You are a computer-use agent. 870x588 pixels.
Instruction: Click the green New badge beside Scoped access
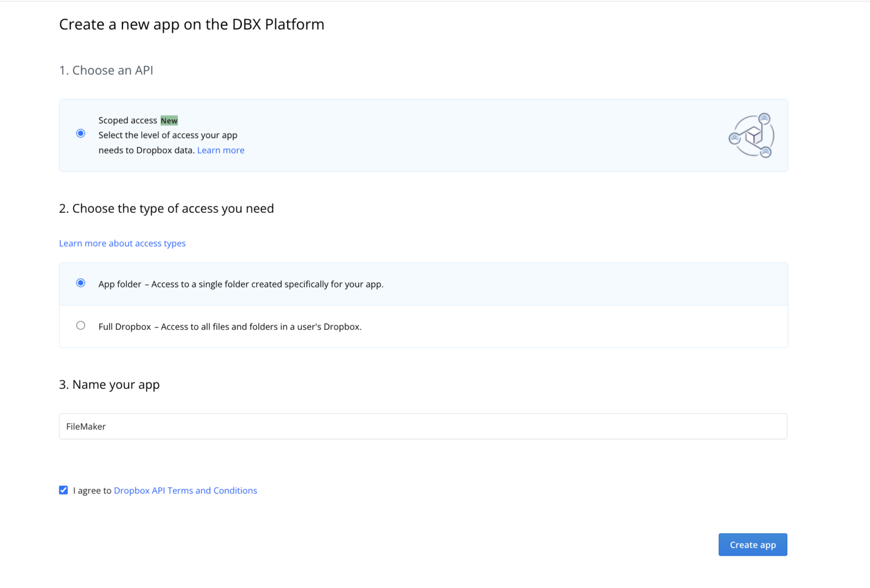169,120
